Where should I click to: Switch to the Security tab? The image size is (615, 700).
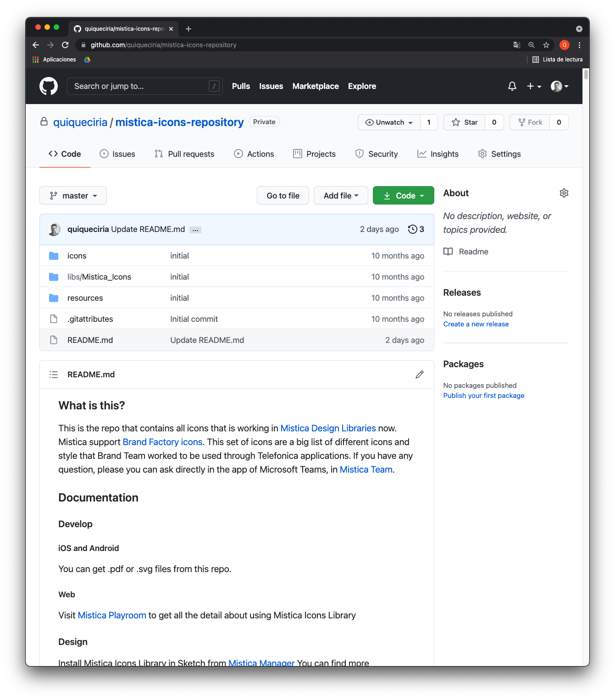coord(377,154)
